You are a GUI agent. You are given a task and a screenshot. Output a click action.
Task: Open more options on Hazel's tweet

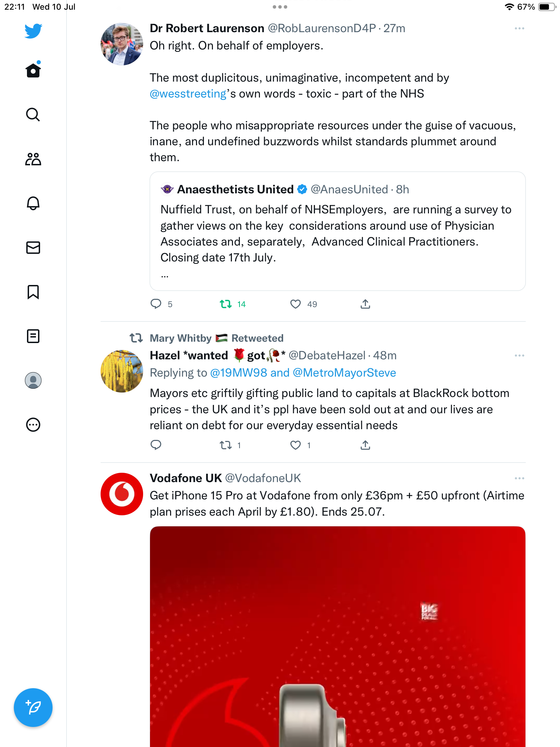tap(519, 356)
